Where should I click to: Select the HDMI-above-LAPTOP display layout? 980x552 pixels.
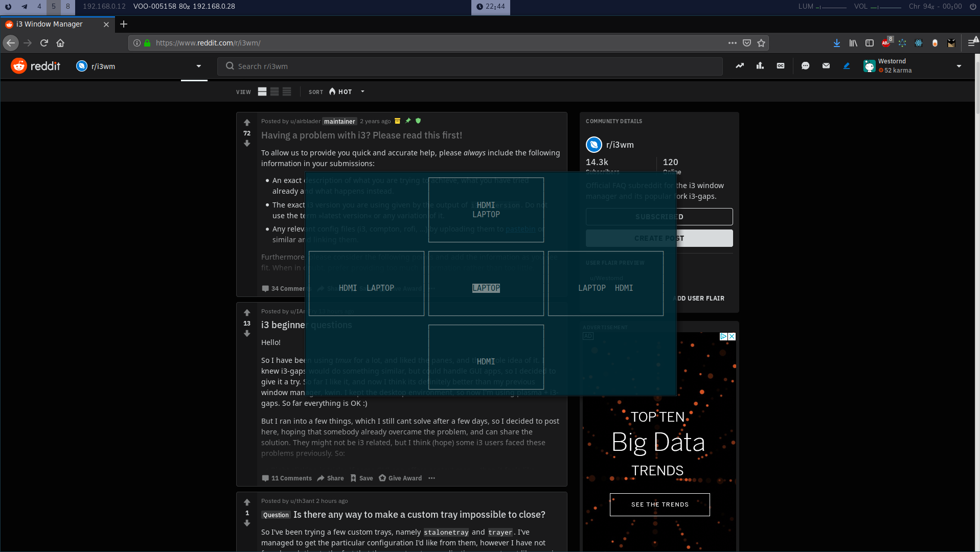(486, 210)
